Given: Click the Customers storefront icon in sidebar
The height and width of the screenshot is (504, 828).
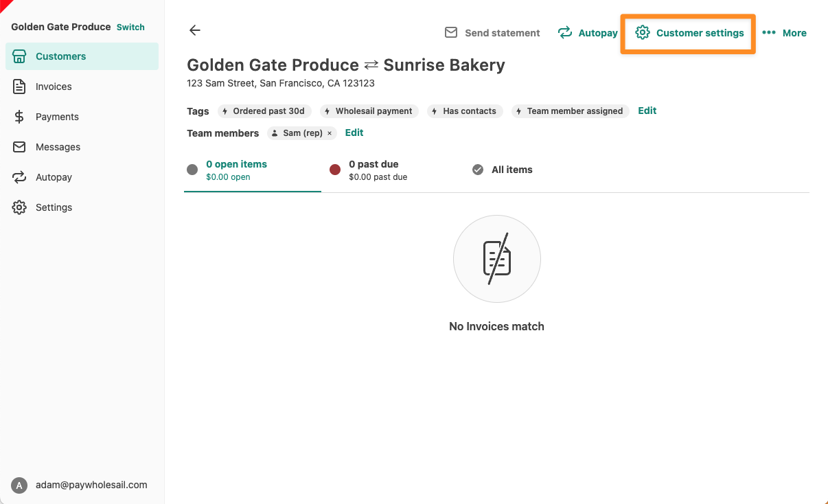Looking at the screenshot, I should click(19, 56).
